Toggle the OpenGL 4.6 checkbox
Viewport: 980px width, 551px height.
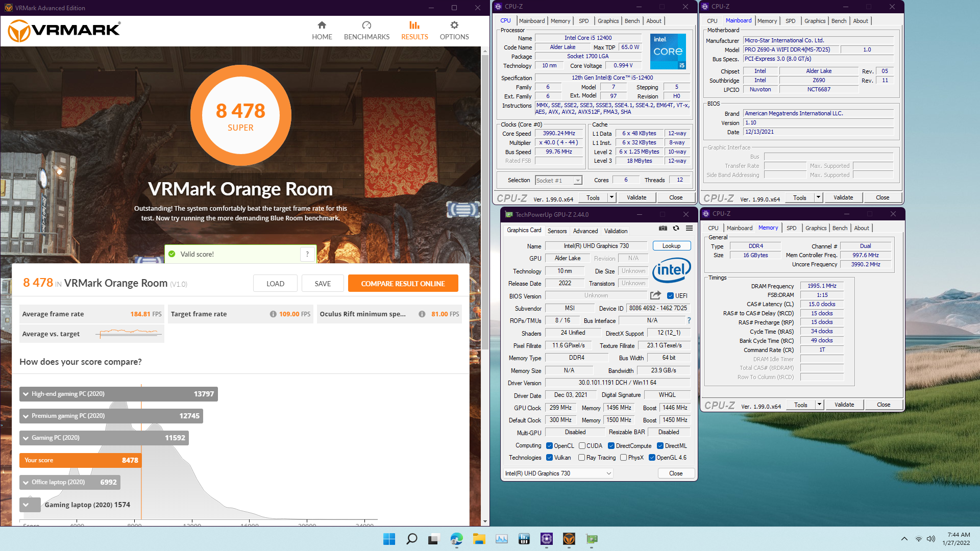pyautogui.click(x=652, y=458)
